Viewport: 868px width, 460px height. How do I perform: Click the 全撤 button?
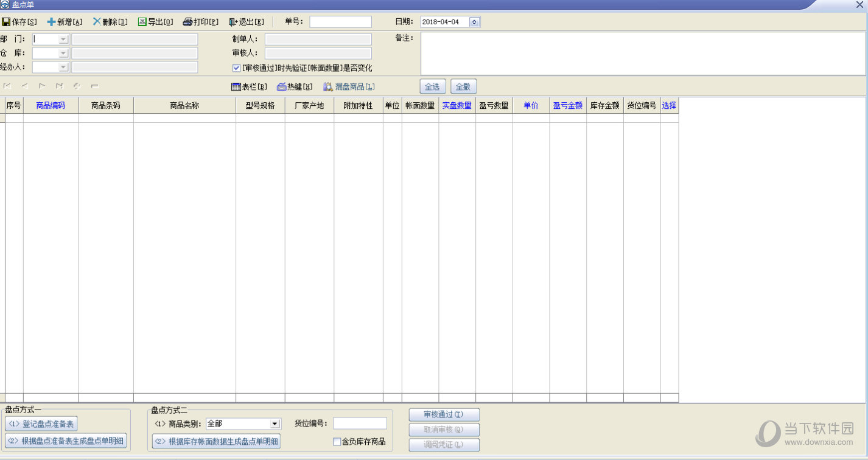[x=463, y=86]
